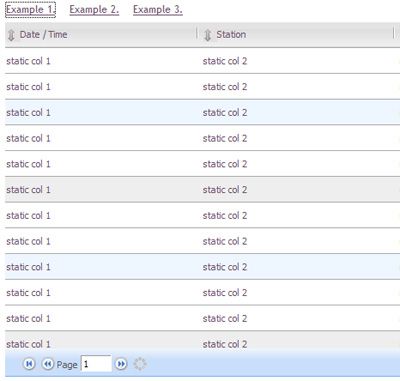The height and width of the screenshot is (381, 400).
Task: Go to the previous page in pager
Action: (x=48, y=364)
